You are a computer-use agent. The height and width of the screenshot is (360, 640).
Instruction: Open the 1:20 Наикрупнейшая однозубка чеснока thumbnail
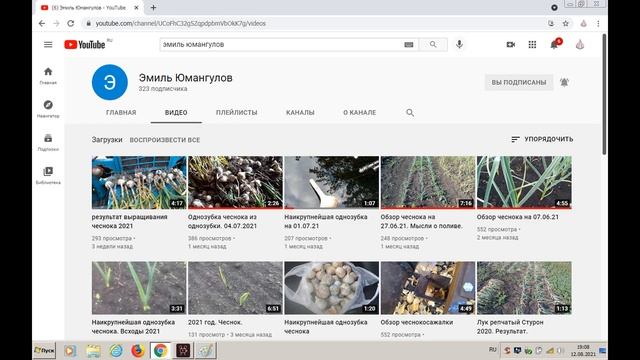[331, 288]
